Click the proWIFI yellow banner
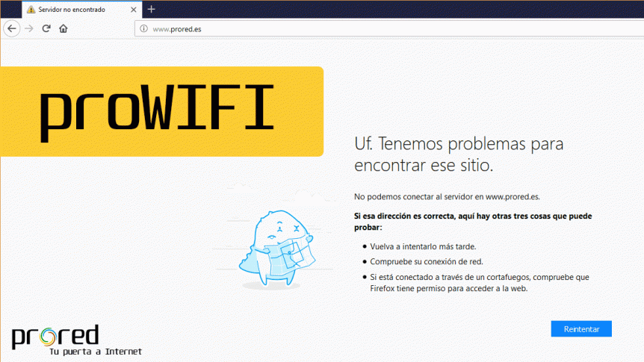644x362 pixels. pyautogui.click(x=162, y=112)
